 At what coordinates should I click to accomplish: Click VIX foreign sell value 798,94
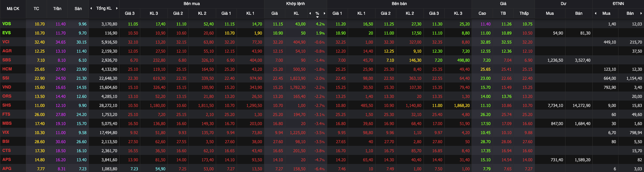[x=636, y=133]
